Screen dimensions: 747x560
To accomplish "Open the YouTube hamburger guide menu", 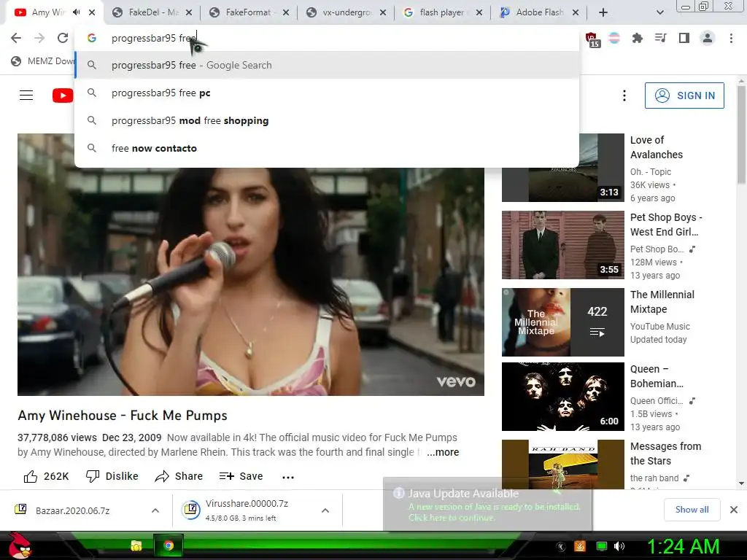I will click(26, 96).
